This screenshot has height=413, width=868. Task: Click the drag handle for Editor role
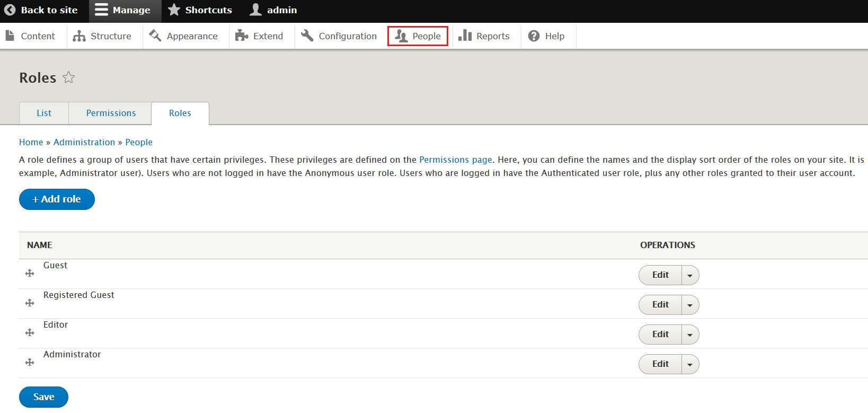pyautogui.click(x=30, y=332)
